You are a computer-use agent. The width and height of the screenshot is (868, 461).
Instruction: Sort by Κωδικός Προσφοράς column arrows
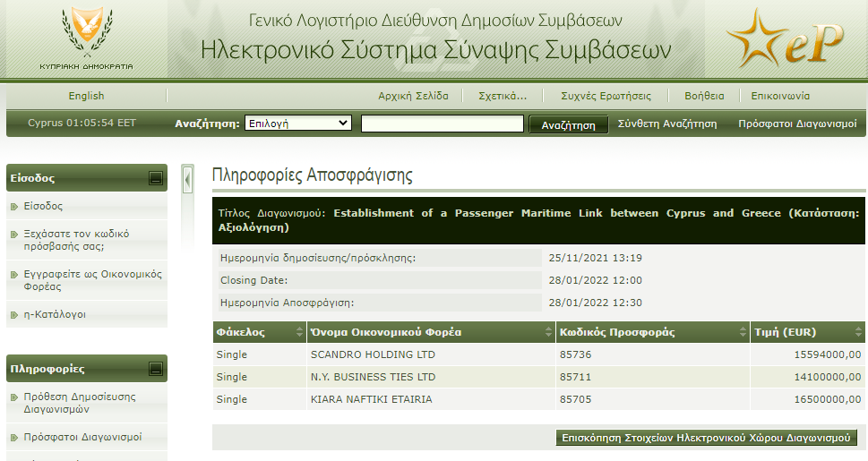743,333
